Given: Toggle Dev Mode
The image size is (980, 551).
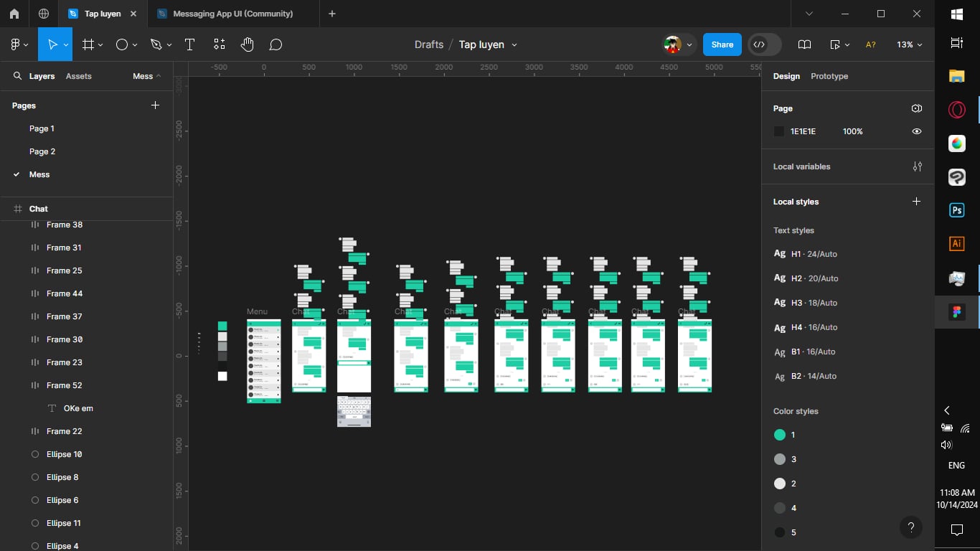Looking at the screenshot, I should 765,44.
